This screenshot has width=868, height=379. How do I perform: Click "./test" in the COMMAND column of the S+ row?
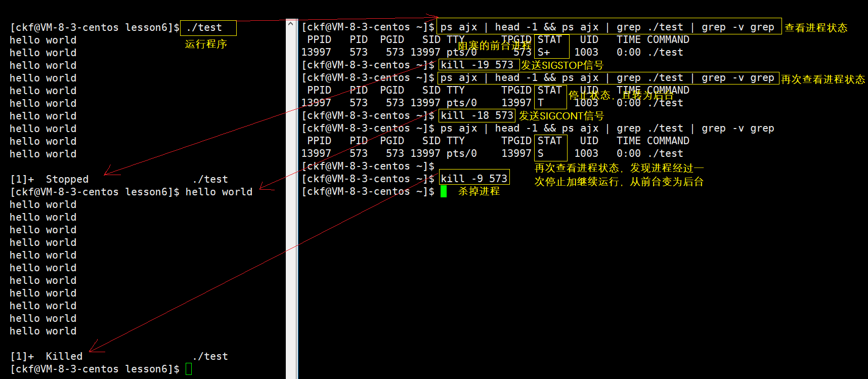pos(665,52)
